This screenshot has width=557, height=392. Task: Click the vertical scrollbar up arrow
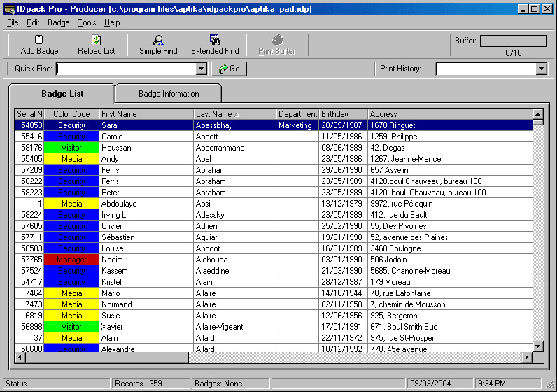tap(538, 114)
